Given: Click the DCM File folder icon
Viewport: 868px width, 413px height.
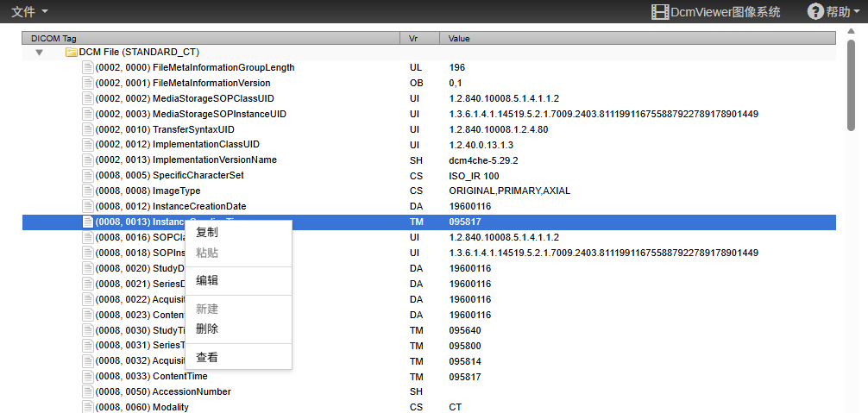Looking at the screenshot, I should pos(72,53).
